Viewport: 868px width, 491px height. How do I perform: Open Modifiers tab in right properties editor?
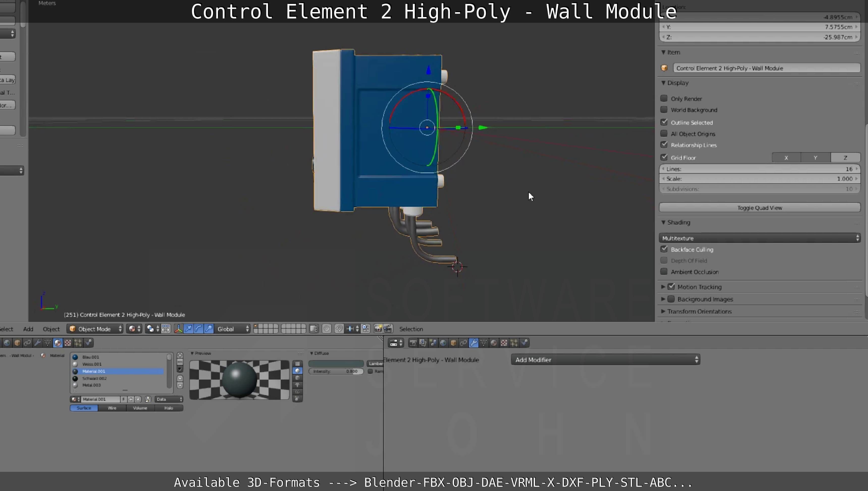pos(474,343)
